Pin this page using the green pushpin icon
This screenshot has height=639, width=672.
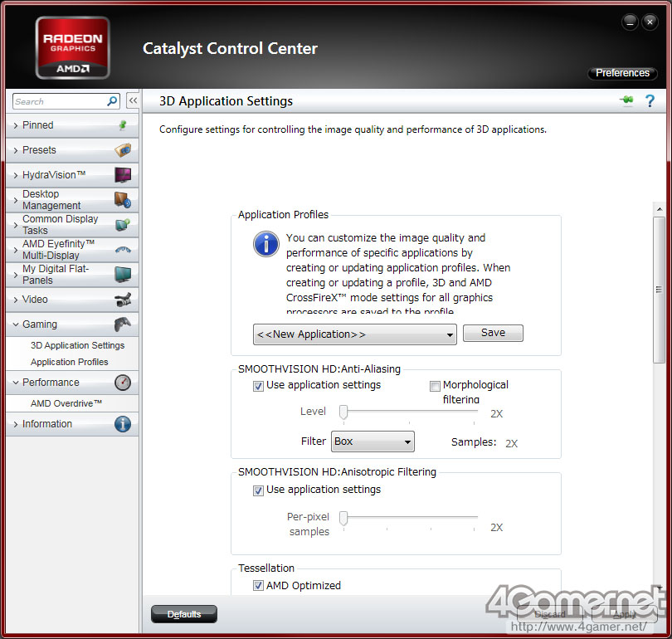coord(626,100)
